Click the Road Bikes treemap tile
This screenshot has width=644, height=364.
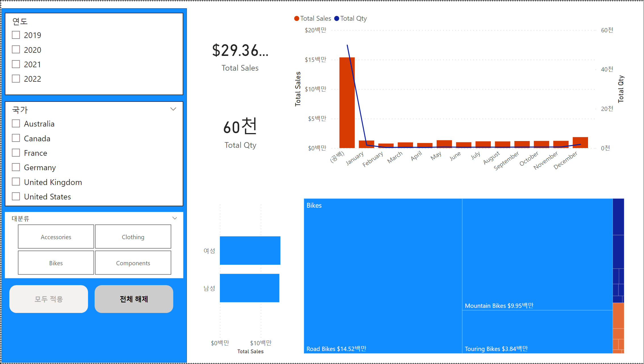coord(383,275)
